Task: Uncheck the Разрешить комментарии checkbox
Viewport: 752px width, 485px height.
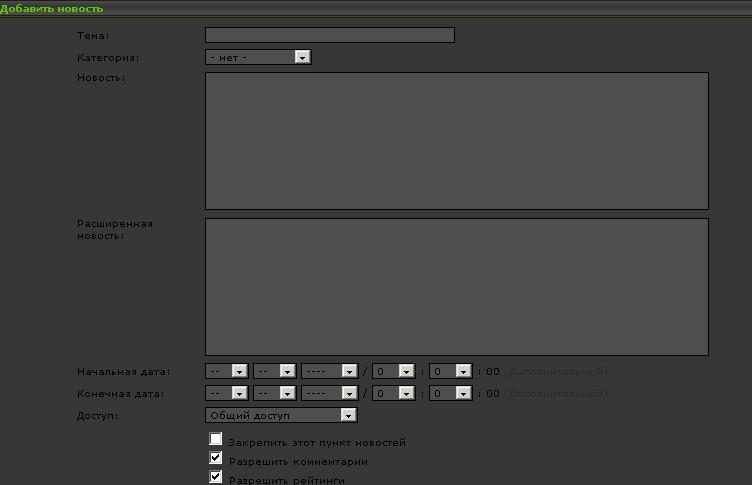Action: tap(216, 459)
